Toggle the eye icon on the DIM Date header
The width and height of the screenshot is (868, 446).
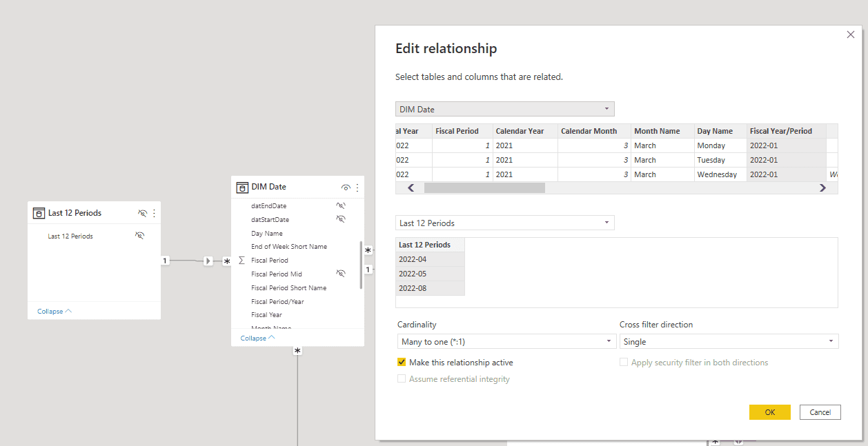tap(345, 187)
